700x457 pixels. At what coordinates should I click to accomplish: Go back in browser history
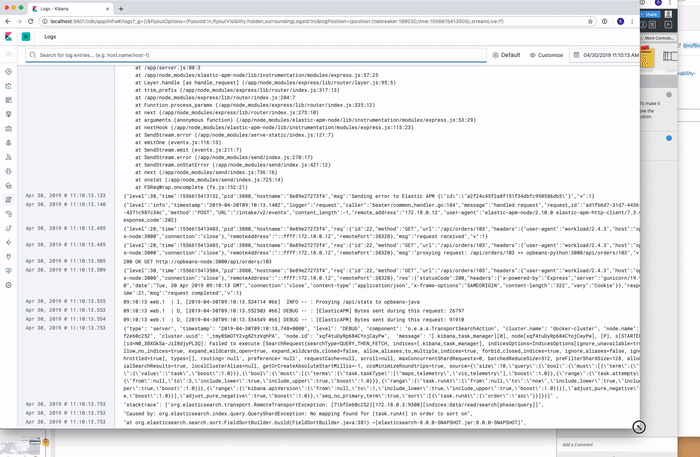point(8,21)
